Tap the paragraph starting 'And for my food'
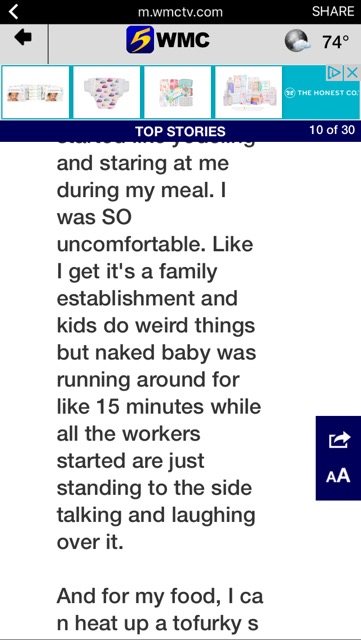Screen dimensions: 361x640 (159, 611)
